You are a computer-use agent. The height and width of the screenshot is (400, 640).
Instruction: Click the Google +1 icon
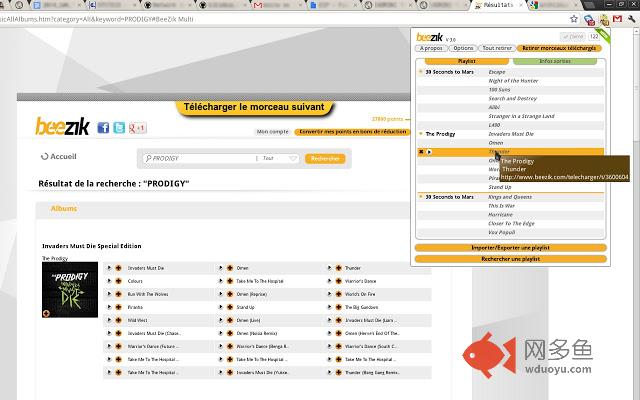pyautogui.click(x=138, y=128)
